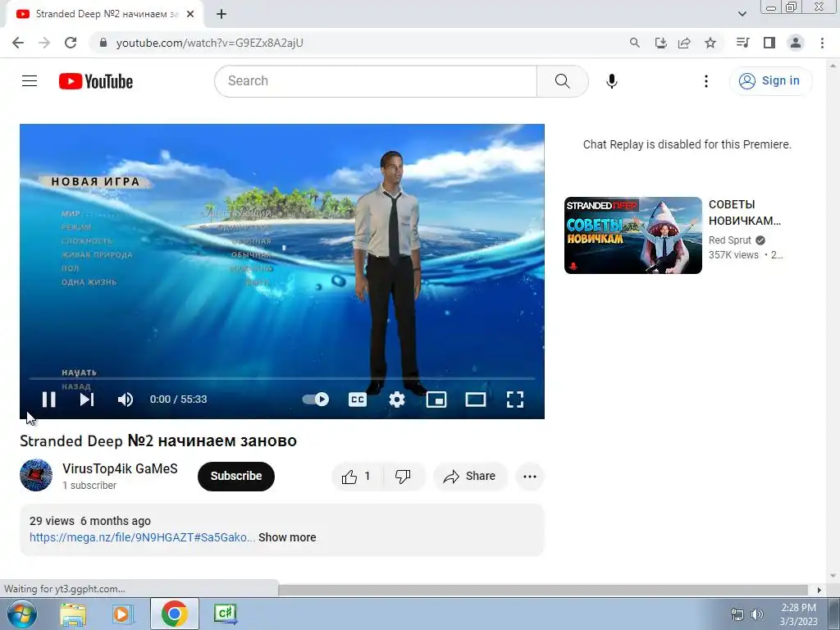Open media controls in Chrome toolbar

tap(742, 43)
